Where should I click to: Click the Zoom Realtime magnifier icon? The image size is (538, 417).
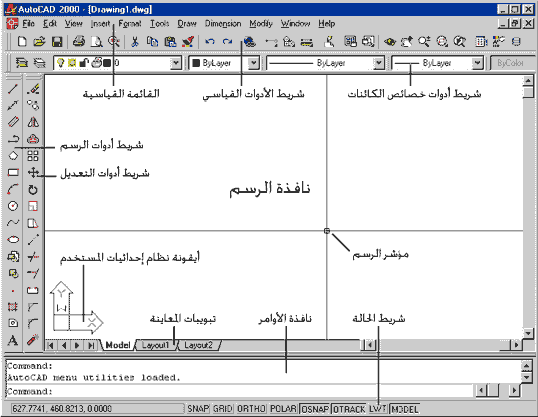424,42
